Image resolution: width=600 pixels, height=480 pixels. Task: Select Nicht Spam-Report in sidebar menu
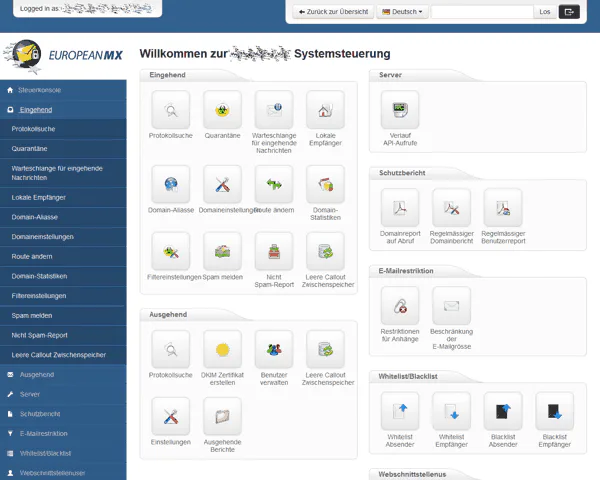[63, 335]
